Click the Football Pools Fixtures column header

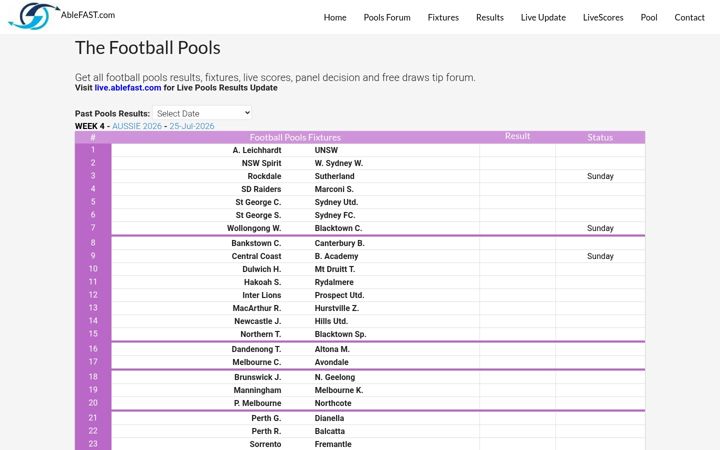(295, 137)
